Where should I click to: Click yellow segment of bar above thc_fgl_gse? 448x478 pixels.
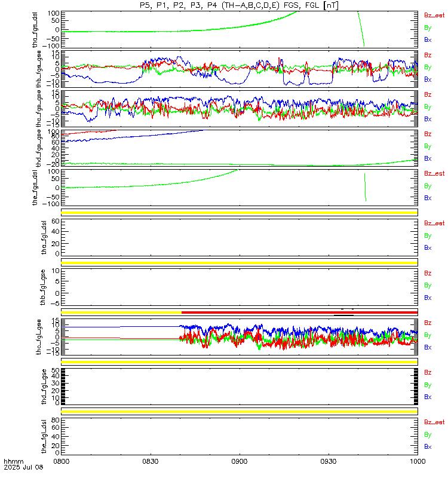pyautogui.click(x=121, y=312)
